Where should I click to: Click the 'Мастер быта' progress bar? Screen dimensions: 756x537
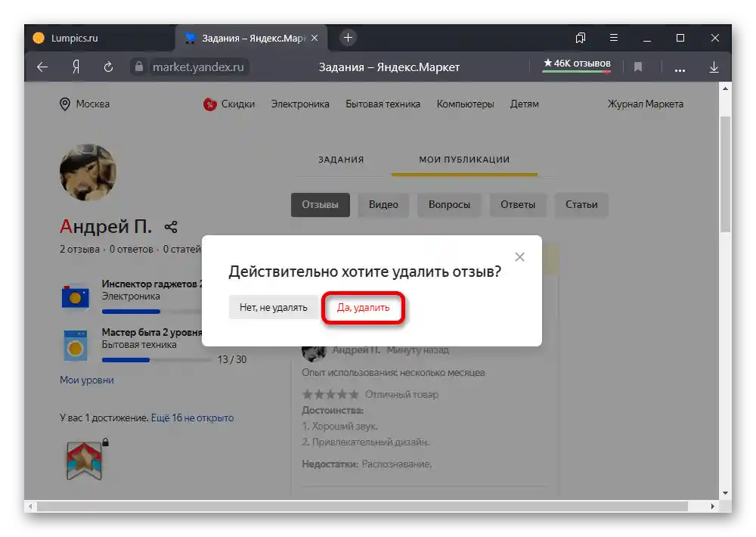(156, 360)
